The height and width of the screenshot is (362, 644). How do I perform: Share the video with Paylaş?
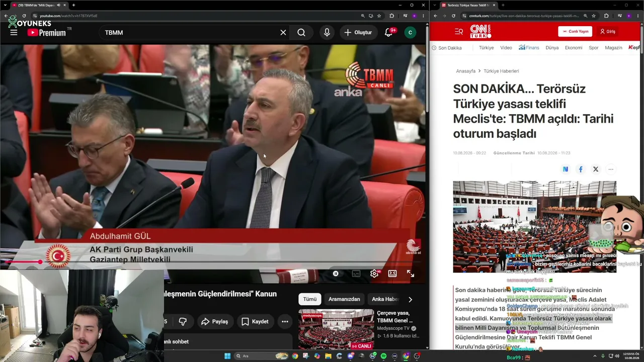coord(214,321)
